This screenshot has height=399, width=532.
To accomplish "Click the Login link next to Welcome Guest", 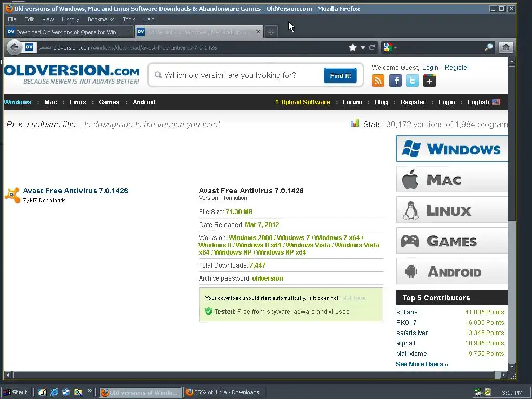I will 430,67.
